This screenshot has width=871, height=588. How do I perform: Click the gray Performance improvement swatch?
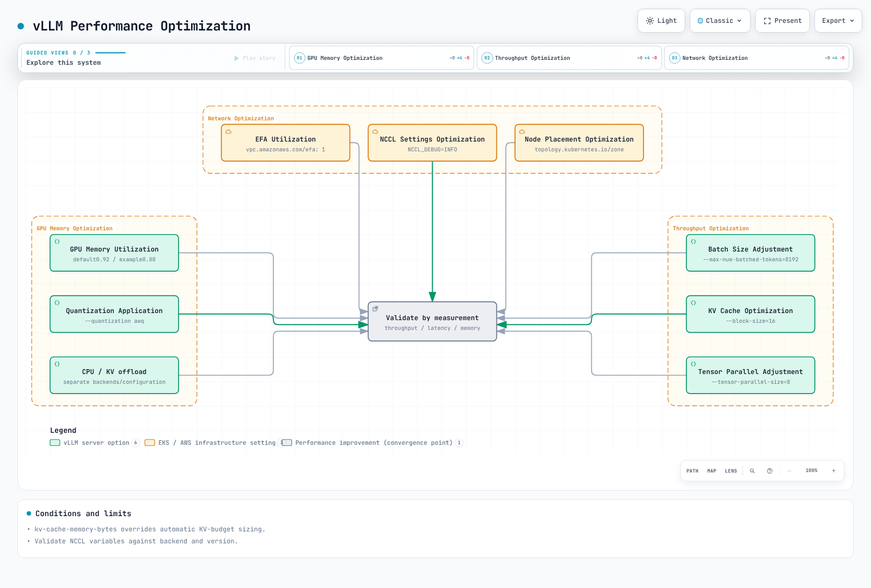[x=287, y=443]
